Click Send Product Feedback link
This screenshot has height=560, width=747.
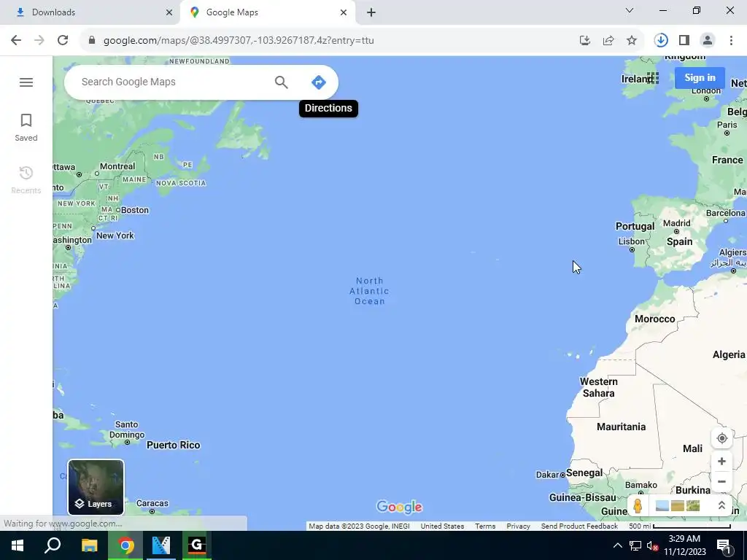[x=579, y=526]
